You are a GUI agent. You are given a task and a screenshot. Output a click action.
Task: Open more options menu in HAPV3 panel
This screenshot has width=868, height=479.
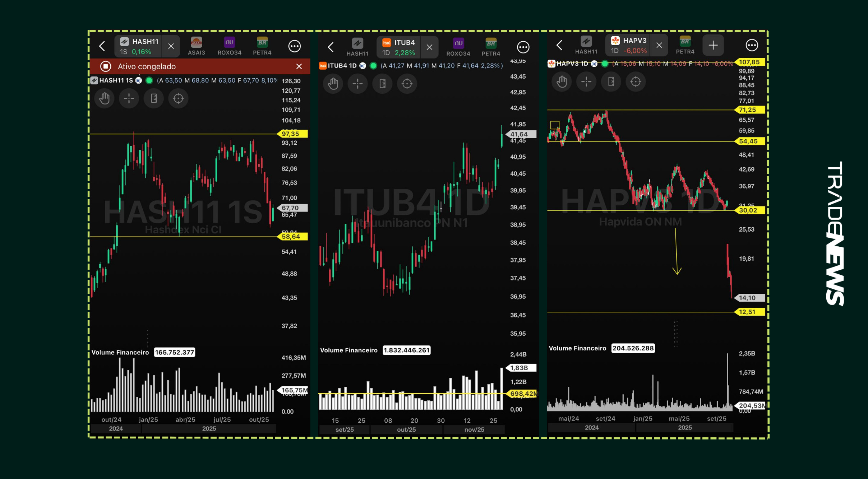[752, 45]
